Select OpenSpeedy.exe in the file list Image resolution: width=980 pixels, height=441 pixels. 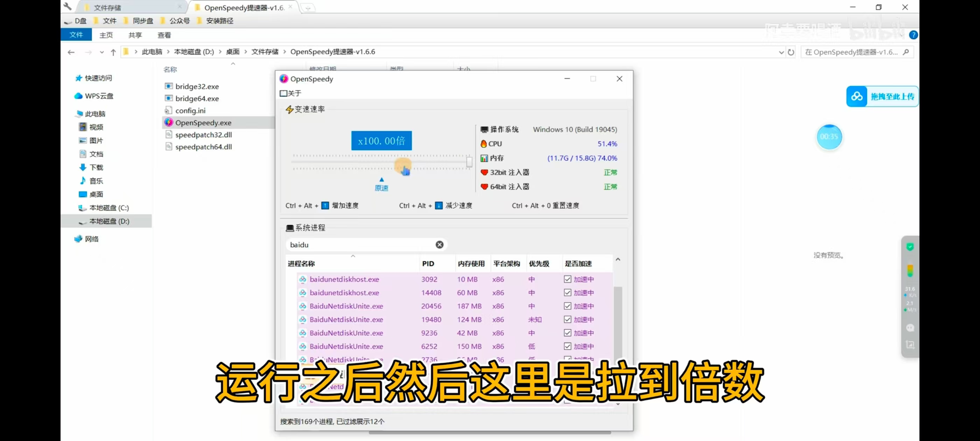pos(204,122)
